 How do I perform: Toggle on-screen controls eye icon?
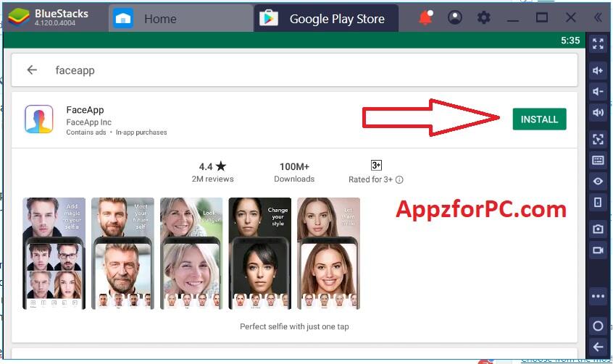pos(598,181)
